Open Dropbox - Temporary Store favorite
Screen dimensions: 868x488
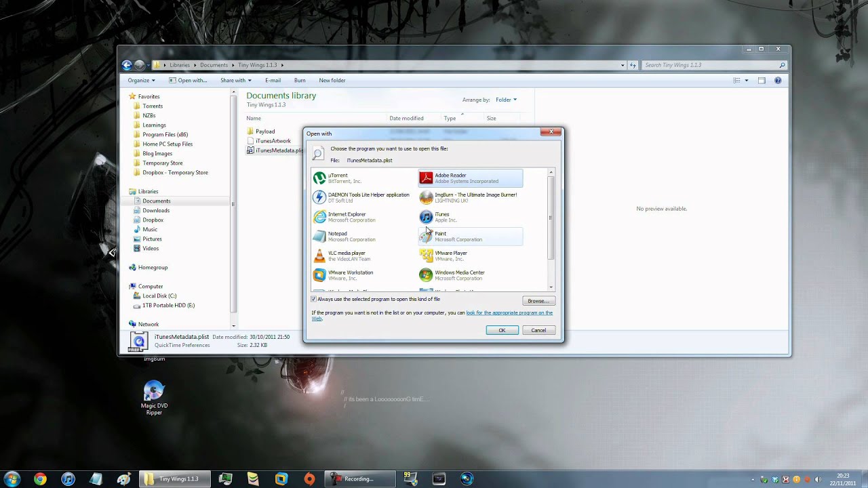coord(175,172)
